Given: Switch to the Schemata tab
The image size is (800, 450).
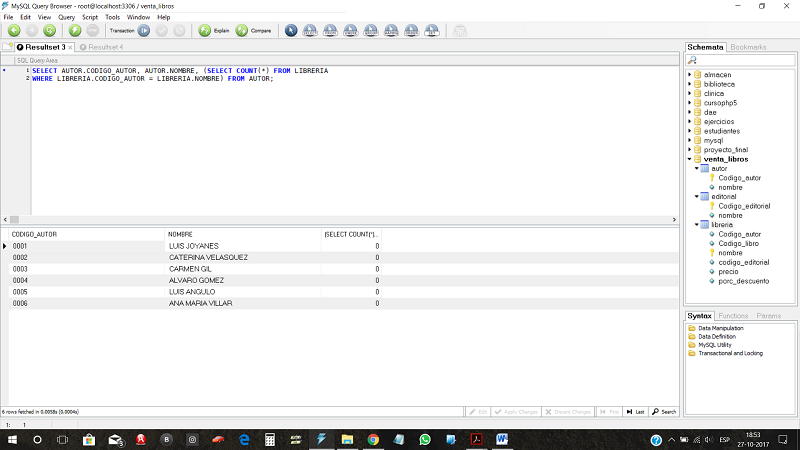Looking at the screenshot, I should point(705,47).
